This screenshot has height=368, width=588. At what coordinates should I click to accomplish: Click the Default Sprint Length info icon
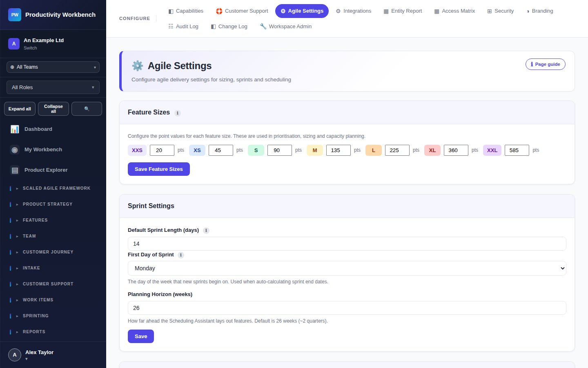tap(206, 231)
